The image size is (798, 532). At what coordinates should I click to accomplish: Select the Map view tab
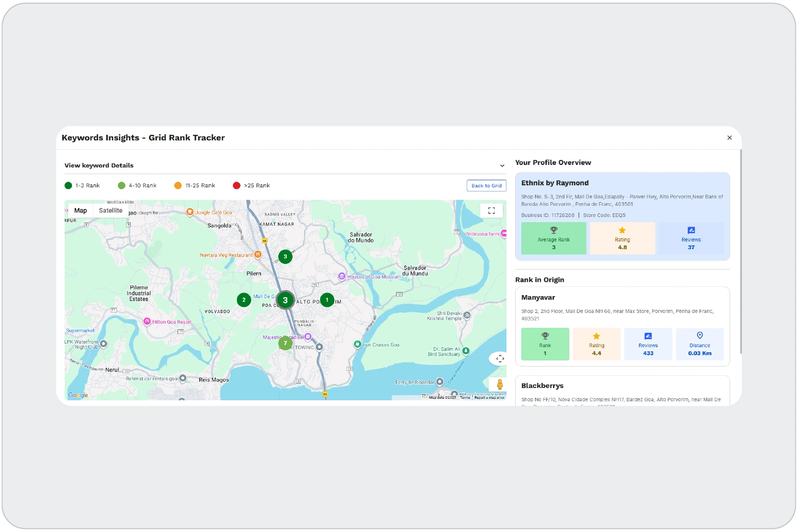click(81, 210)
